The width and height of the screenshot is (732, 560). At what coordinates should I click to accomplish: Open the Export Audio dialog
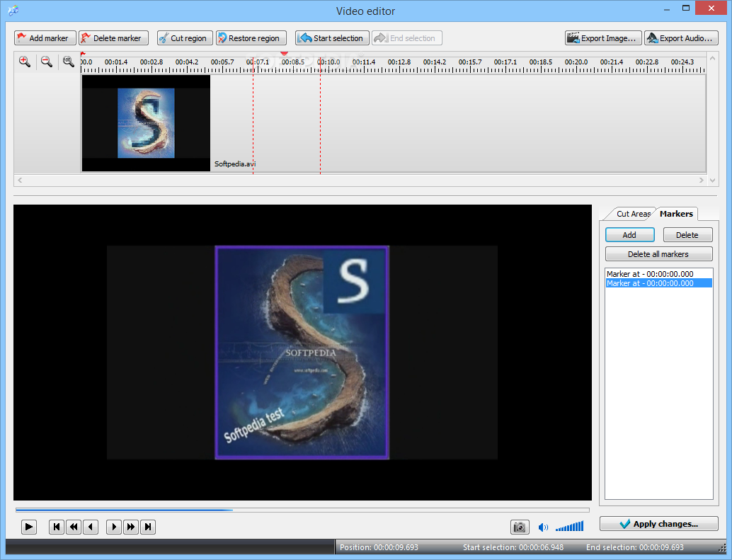click(x=681, y=38)
